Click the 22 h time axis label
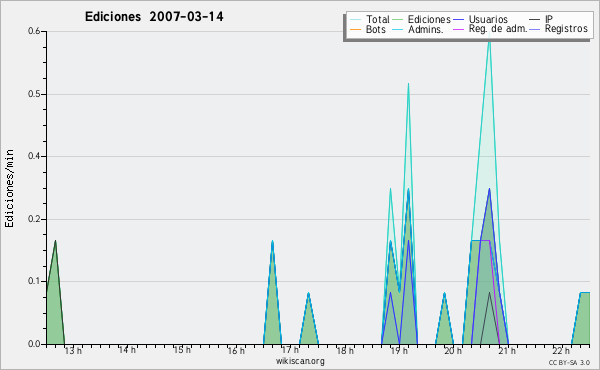Image resolution: width=600 pixels, height=370 pixels. (561, 351)
